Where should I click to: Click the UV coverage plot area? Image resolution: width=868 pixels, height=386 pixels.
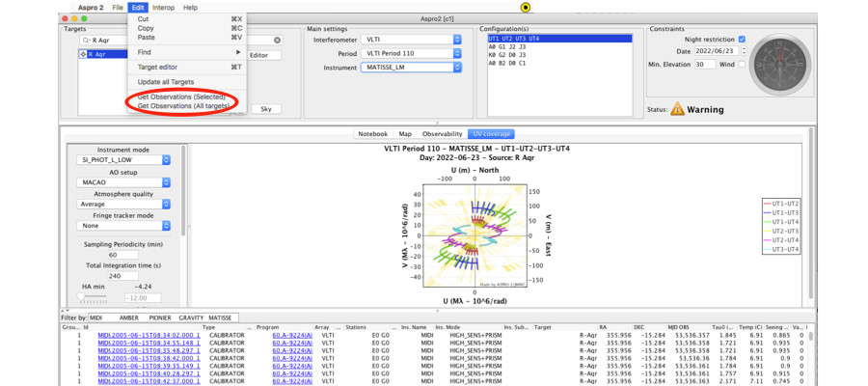[475, 235]
